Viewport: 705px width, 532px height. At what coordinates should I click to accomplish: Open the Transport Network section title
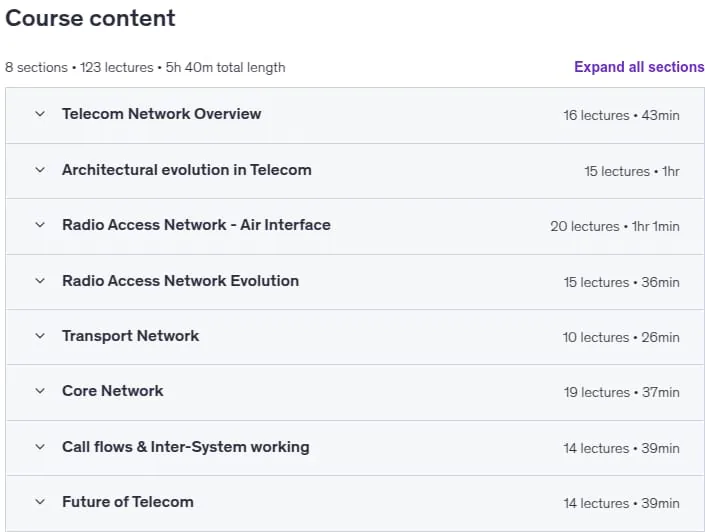(x=130, y=336)
